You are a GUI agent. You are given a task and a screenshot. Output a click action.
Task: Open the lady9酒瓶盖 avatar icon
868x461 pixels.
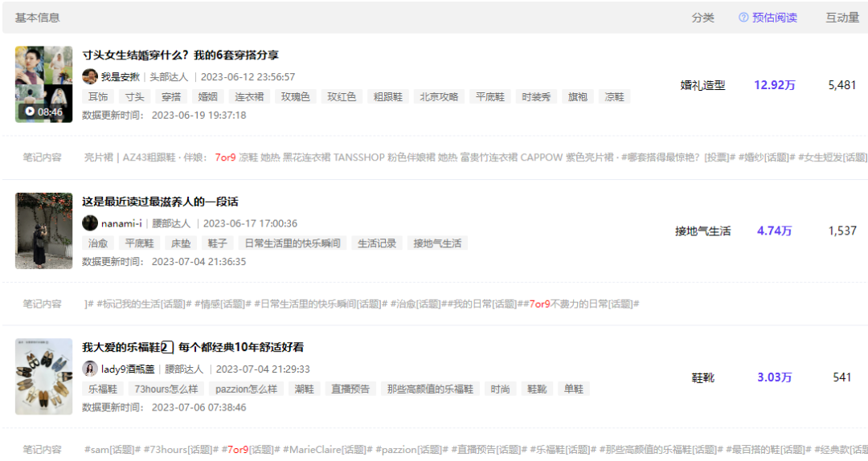(x=90, y=369)
